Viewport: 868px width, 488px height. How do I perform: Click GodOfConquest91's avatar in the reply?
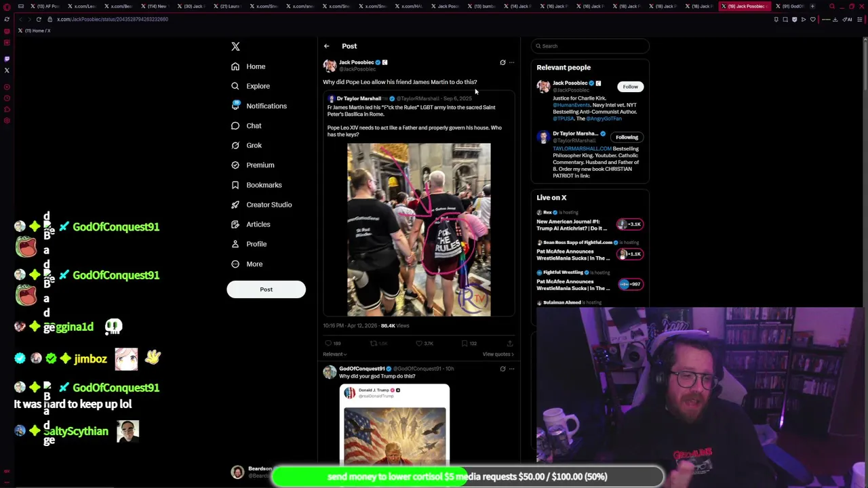point(330,371)
